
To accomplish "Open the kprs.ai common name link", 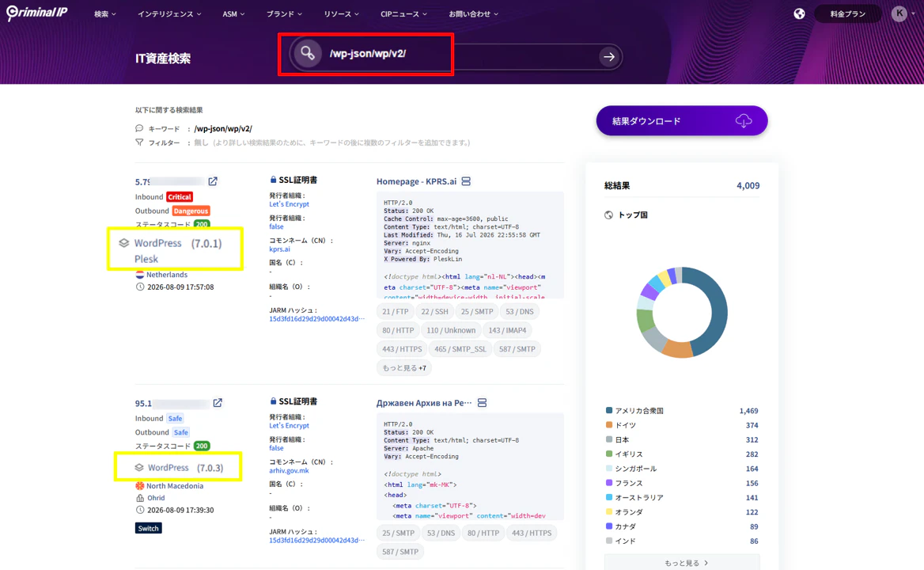I will 279,249.
